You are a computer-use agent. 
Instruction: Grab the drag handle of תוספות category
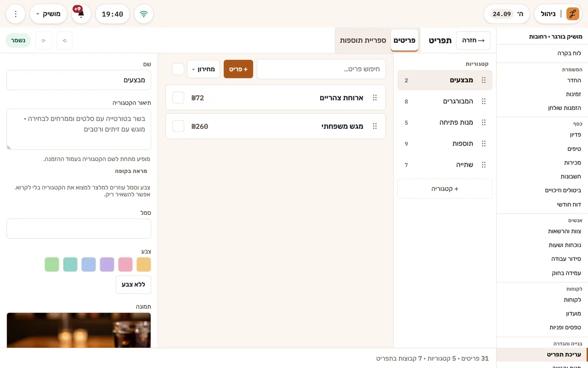tap(483, 144)
